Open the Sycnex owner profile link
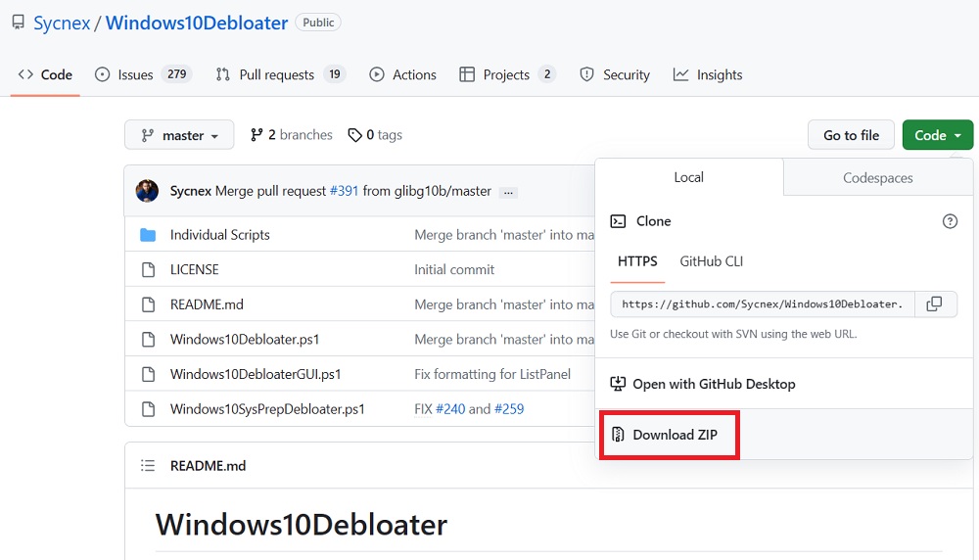 (x=62, y=23)
